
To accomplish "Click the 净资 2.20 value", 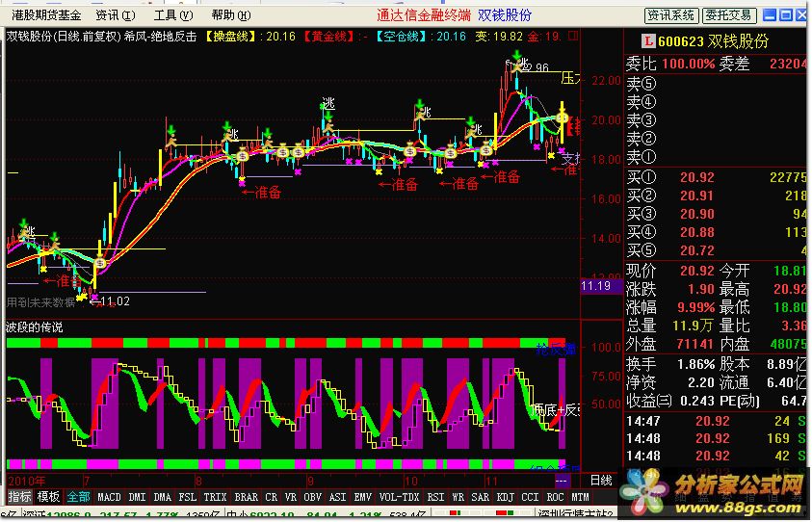I will coord(701,382).
